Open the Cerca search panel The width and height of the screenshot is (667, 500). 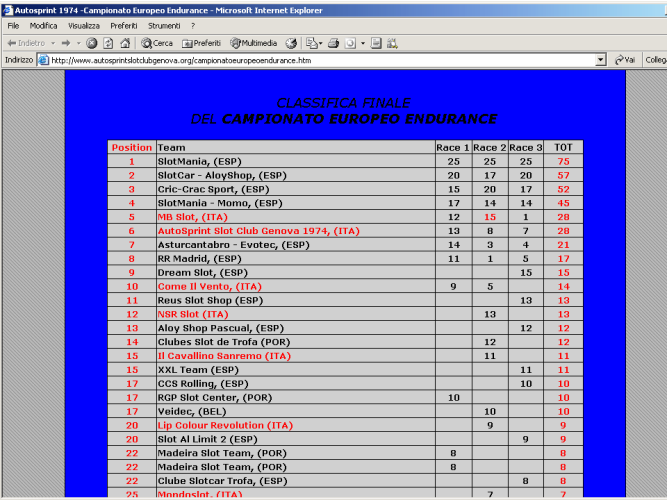157,43
